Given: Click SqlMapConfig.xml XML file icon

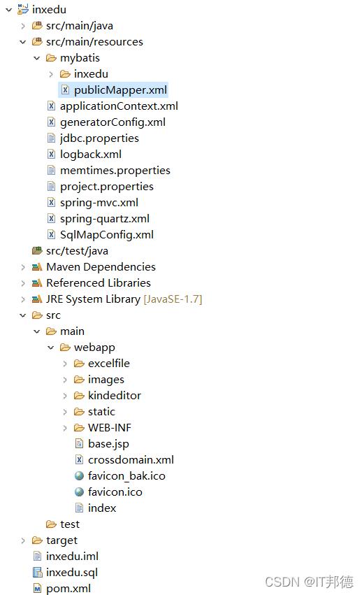Looking at the screenshot, I should (51, 234).
